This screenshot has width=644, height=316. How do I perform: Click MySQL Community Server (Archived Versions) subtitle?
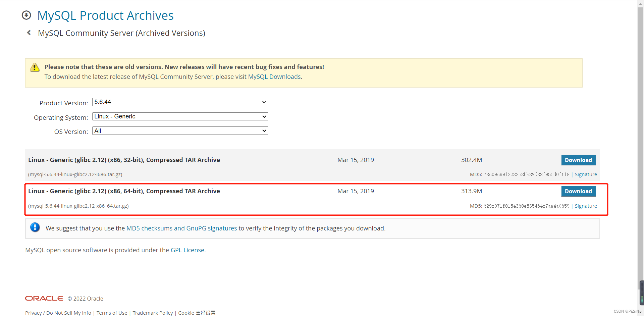[x=121, y=33]
